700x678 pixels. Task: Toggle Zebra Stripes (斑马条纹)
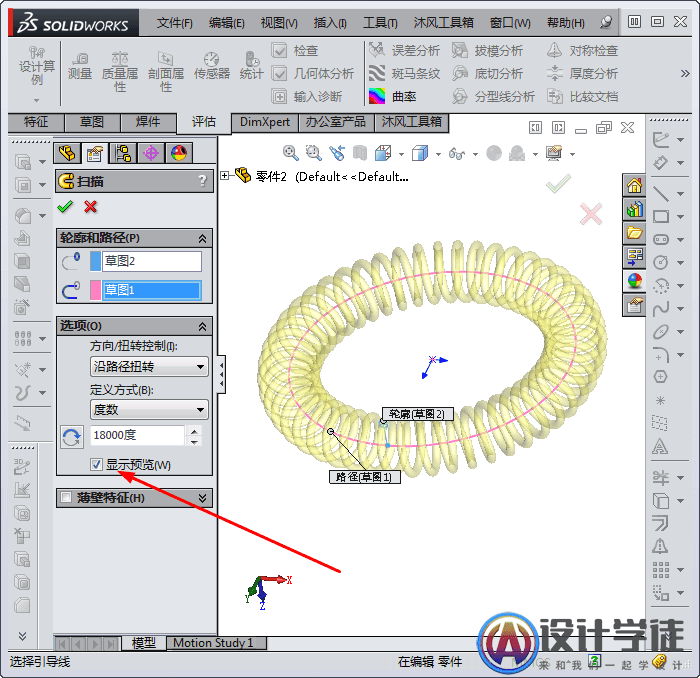tap(404, 73)
